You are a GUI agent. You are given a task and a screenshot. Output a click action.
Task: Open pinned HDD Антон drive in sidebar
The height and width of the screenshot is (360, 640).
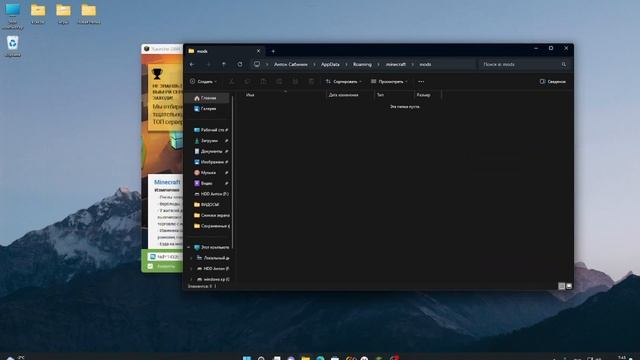click(210, 194)
